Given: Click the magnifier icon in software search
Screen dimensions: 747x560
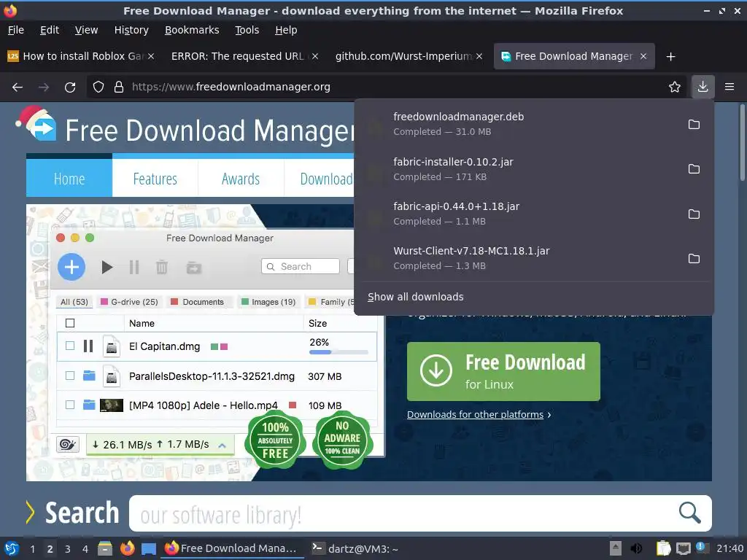Looking at the screenshot, I should (x=689, y=513).
